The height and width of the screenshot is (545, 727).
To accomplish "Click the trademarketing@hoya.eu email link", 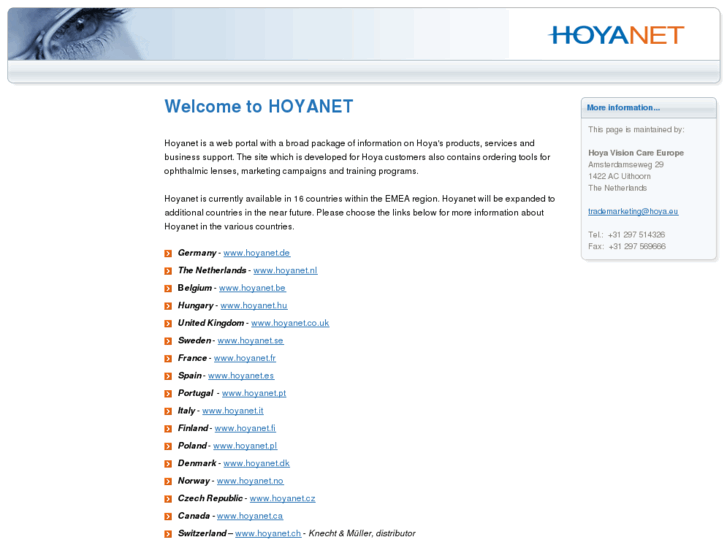I will point(633,212).
